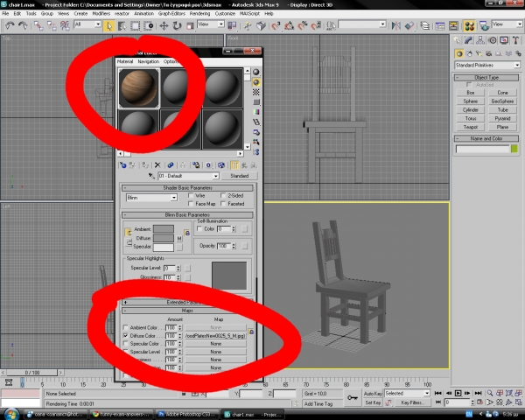Viewport: 525px width, 420px height.
Task: Toggle checkered Background icon for samples
Action: (256, 92)
